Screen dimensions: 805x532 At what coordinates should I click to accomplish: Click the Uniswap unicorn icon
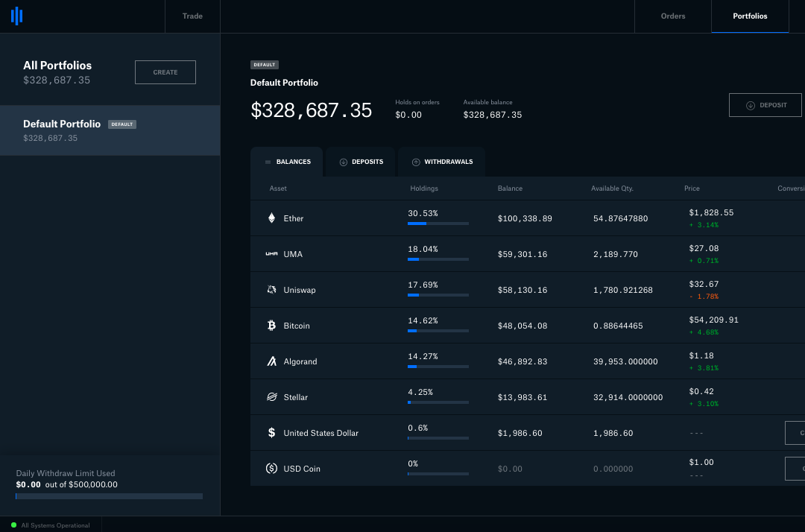(271, 290)
